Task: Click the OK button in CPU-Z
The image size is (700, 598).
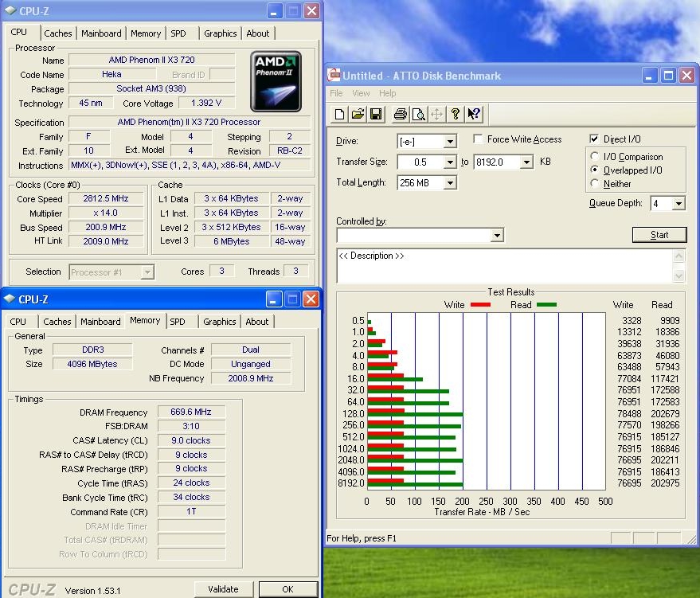Action: 288,589
